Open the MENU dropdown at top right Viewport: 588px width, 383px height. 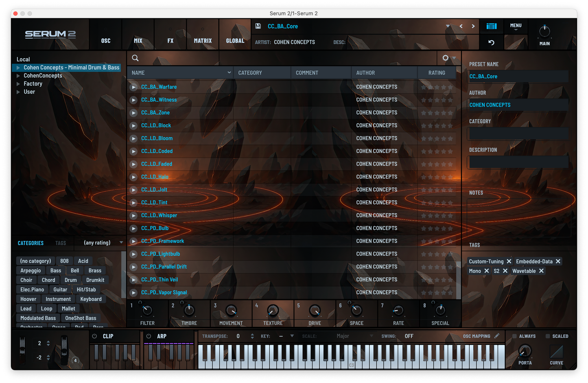coord(516,26)
